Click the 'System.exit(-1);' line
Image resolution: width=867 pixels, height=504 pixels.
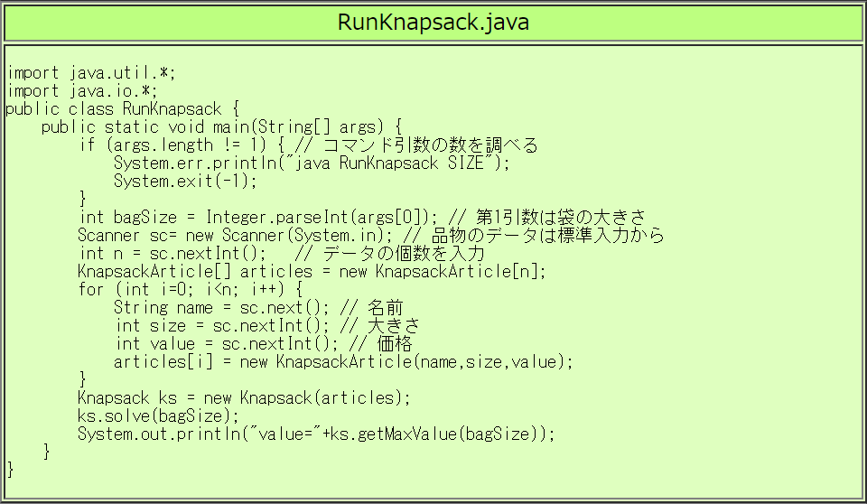point(185,182)
